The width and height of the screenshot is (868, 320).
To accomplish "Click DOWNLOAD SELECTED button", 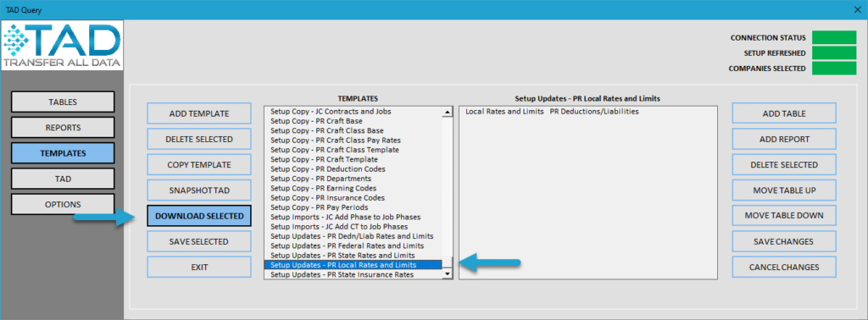I will click(x=199, y=216).
